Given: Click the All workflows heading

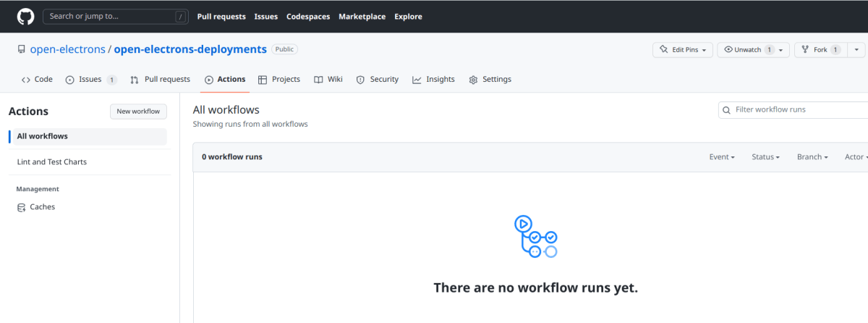Looking at the screenshot, I should [x=226, y=110].
